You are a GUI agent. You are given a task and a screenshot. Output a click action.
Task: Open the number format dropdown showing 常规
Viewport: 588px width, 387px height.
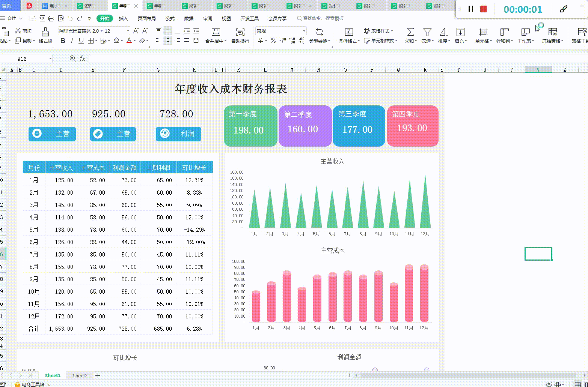coord(281,31)
